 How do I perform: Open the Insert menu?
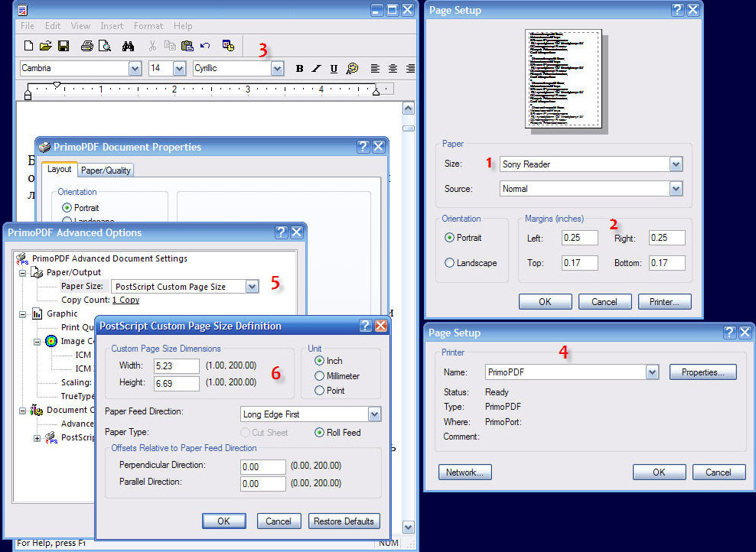112,26
